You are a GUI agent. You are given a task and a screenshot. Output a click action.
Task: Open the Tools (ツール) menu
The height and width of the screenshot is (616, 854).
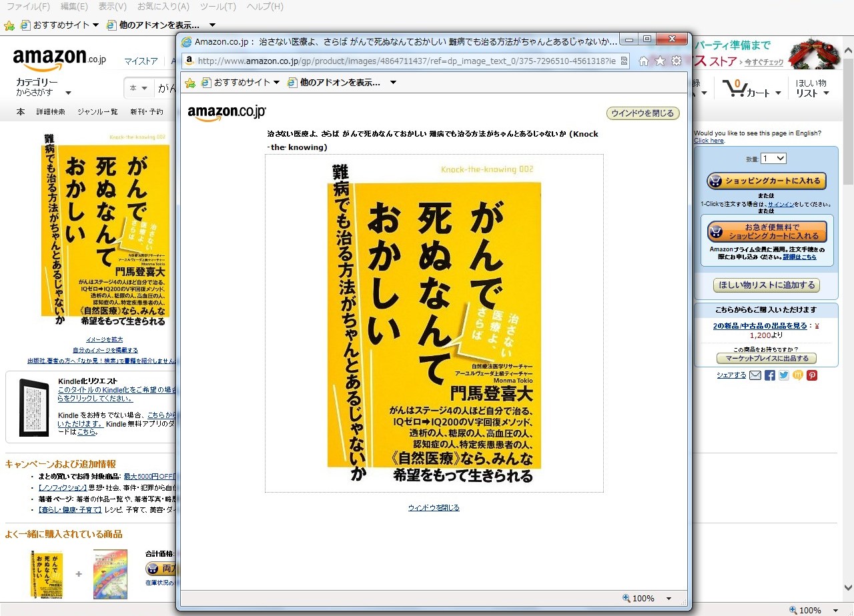tap(218, 7)
